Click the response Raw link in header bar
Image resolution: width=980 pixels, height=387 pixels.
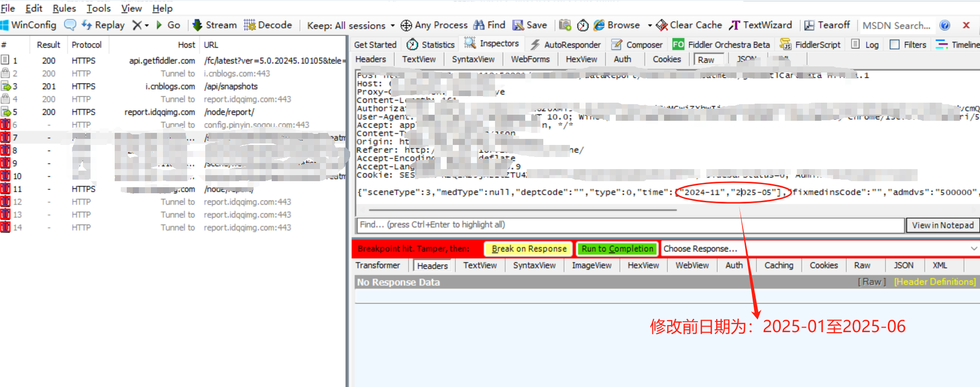[x=872, y=282]
